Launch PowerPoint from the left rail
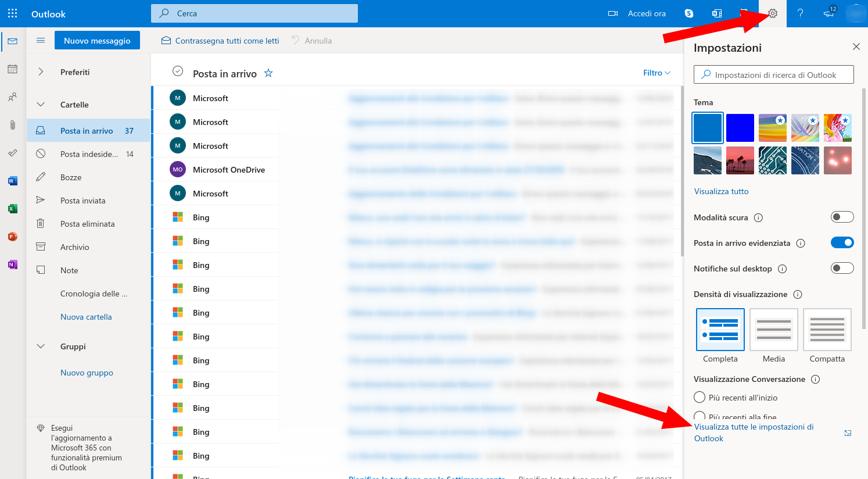Viewport: 868px width, 479px height. click(13, 237)
